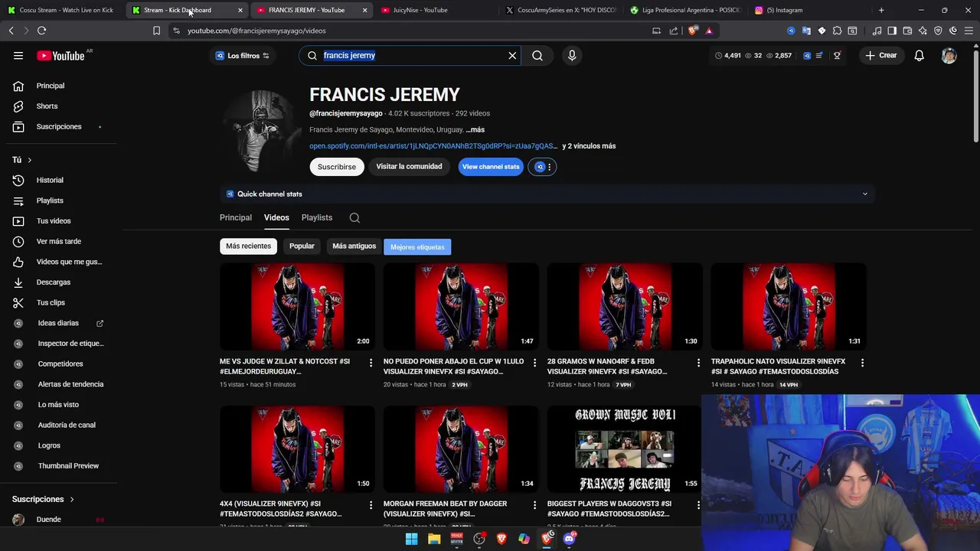The image size is (980, 551).
Task: Open the Los filtros dropdown
Action: (x=243, y=55)
